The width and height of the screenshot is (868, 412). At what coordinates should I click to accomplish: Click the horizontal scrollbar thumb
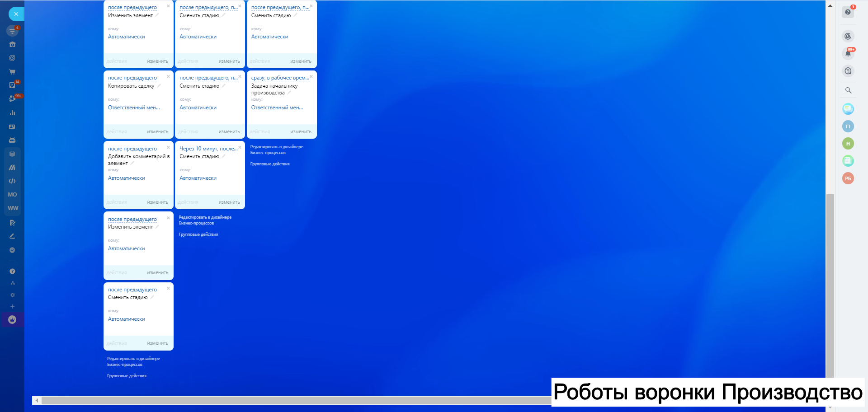pos(297,401)
